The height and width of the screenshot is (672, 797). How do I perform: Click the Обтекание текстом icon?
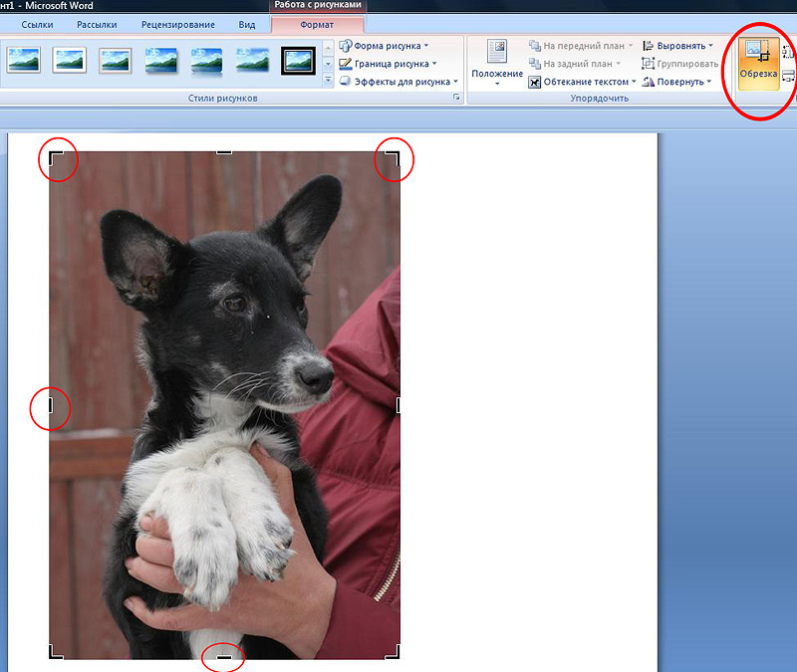tap(534, 82)
